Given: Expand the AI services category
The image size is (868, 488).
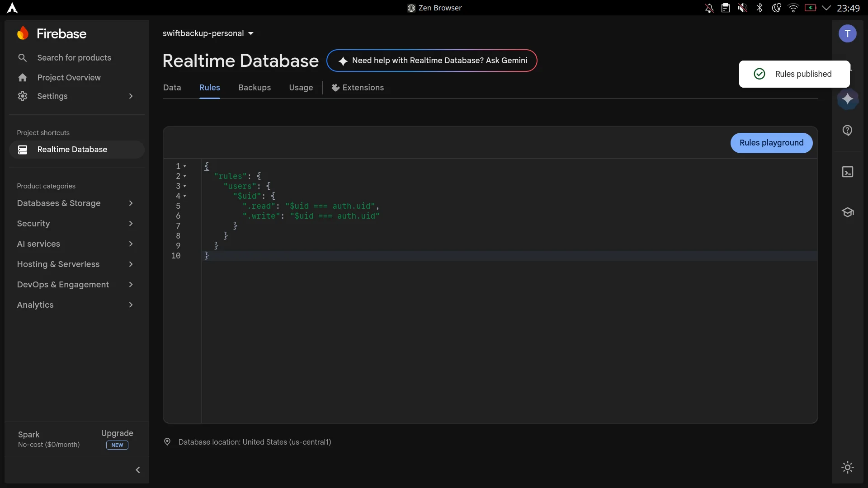Looking at the screenshot, I should tap(131, 244).
